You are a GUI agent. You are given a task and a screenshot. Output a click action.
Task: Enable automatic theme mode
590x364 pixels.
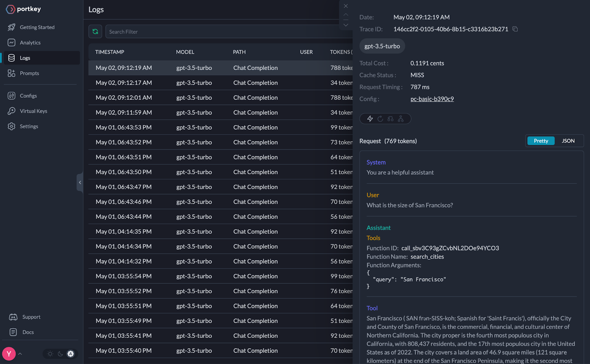tap(70, 354)
